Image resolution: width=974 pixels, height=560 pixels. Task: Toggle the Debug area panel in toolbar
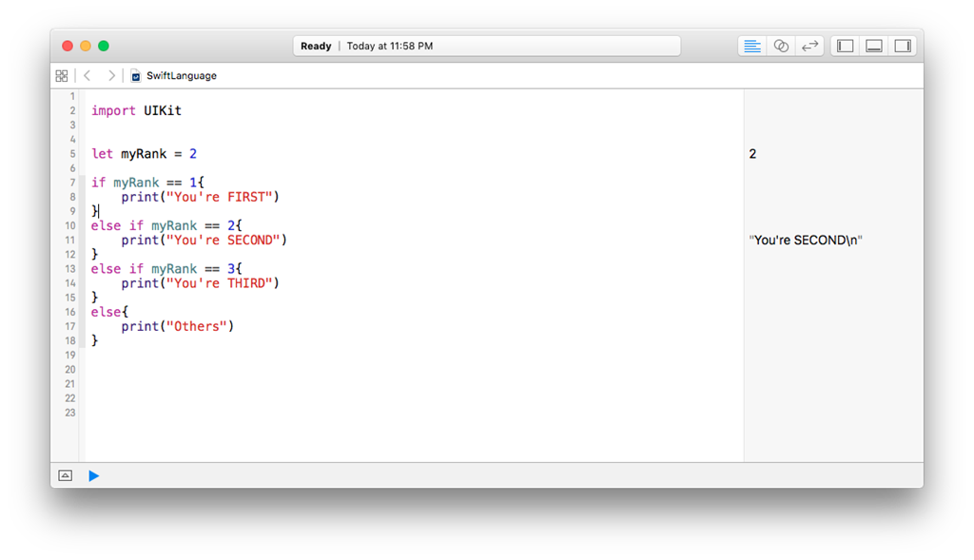(873, 46)
